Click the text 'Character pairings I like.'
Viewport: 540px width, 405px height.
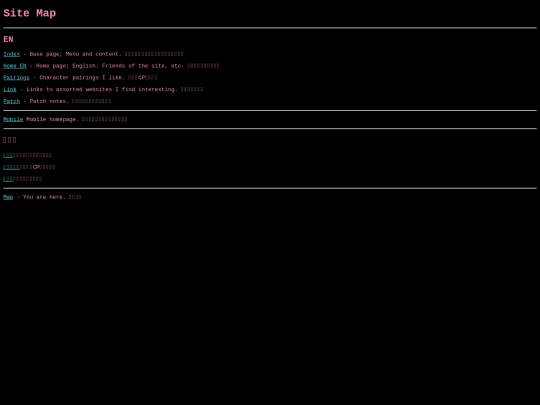click(x=82, y=77)
